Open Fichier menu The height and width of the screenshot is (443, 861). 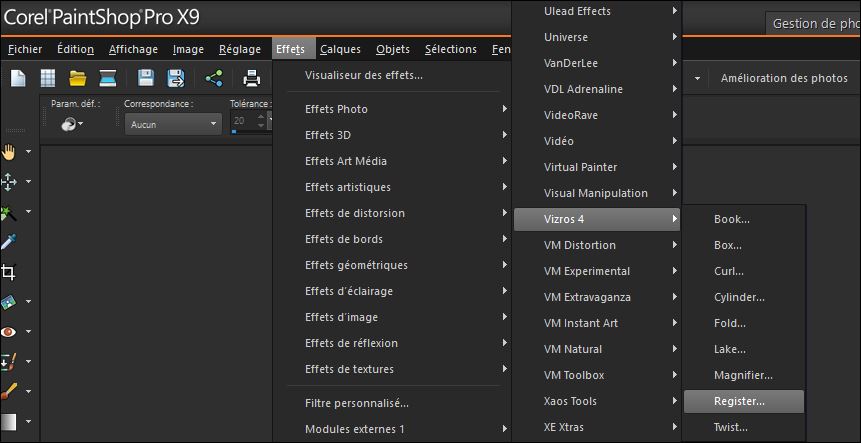[x=25, y=49]
